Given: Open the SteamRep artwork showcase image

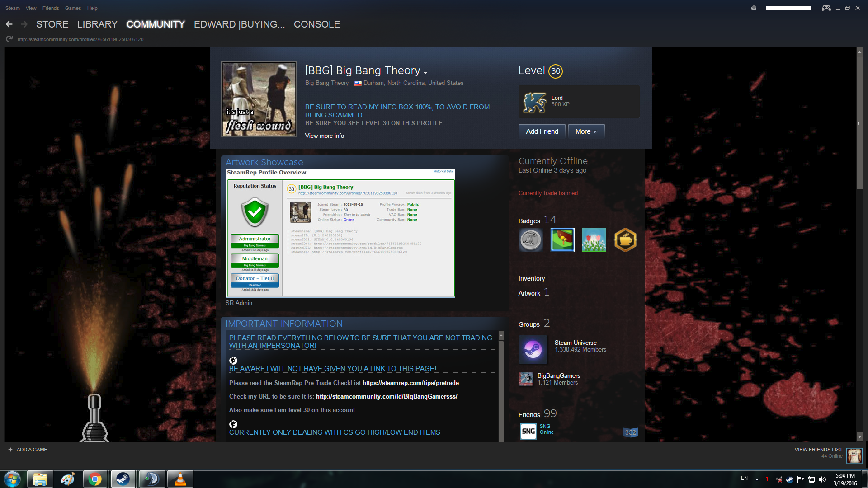Looking at the screenshot, I should point(340,233).
